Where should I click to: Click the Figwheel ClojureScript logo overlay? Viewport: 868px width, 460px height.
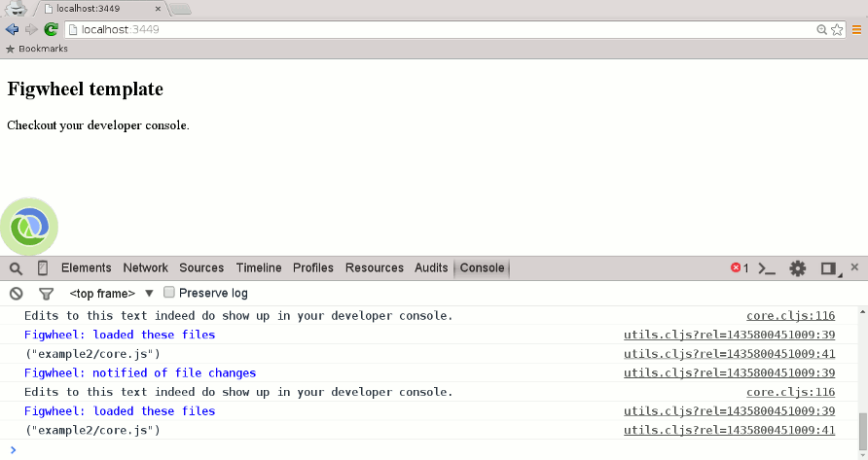pyautogui.click(x=29, y=227)
